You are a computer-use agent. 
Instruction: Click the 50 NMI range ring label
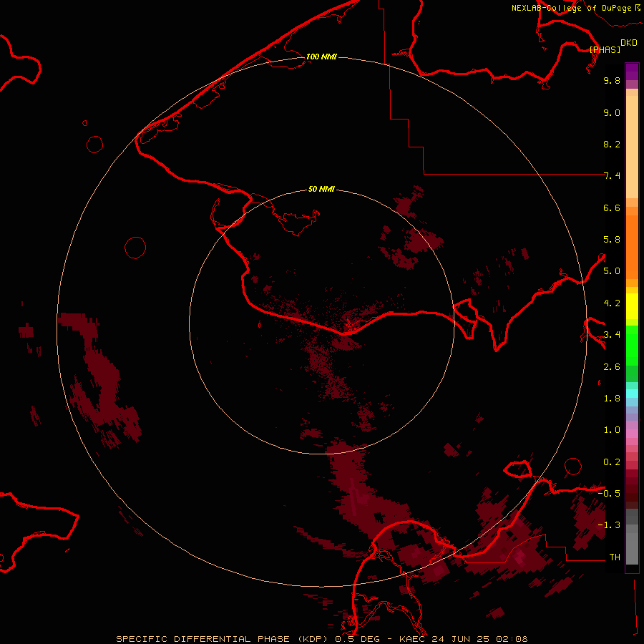tap(321, 189)
